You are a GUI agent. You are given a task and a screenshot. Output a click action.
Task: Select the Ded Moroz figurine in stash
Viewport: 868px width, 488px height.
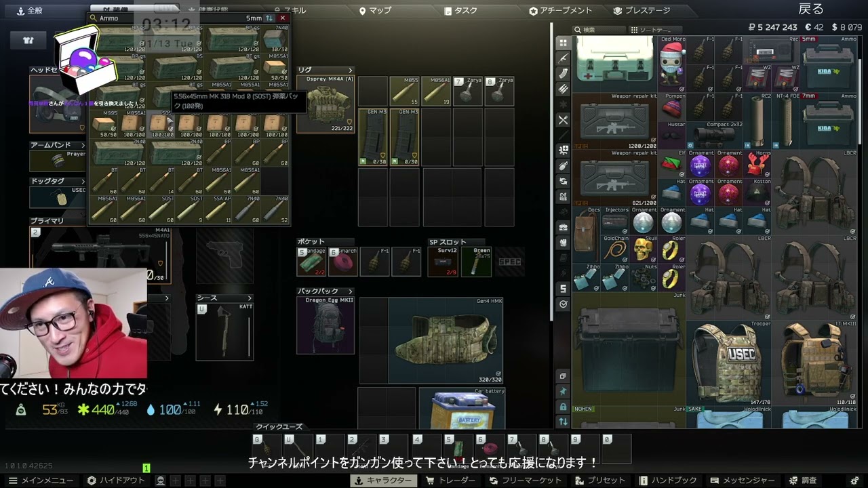coord(671,63)
